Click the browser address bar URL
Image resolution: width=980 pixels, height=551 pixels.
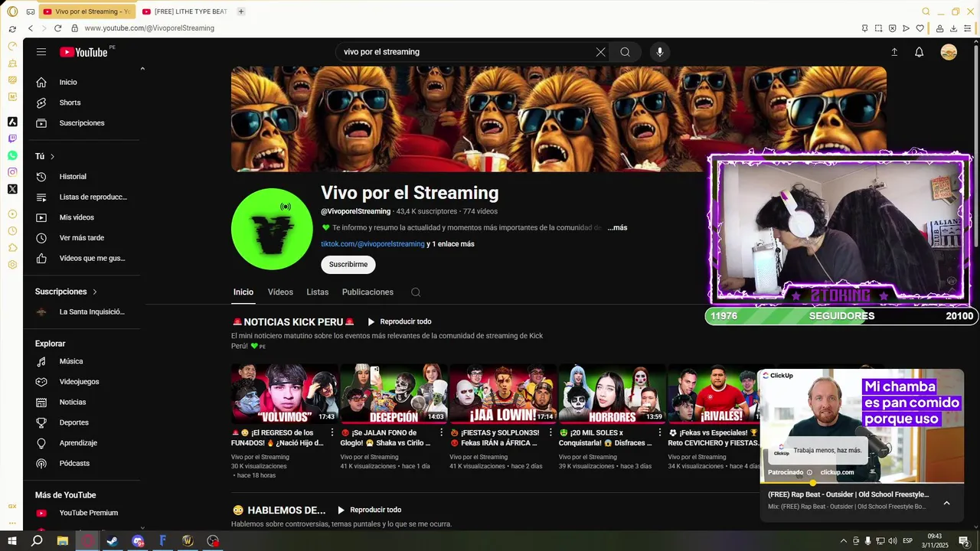tap(149, 28)
